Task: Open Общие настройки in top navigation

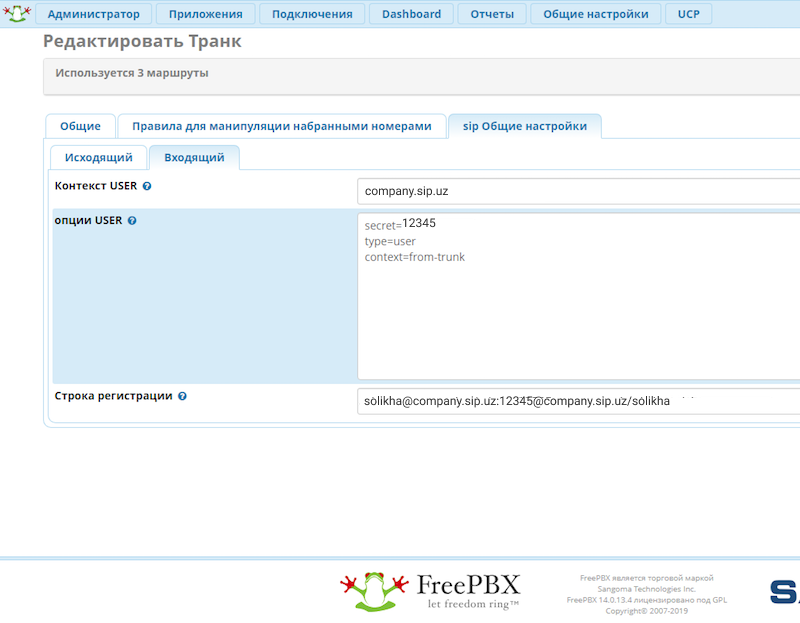Action: pyautogui.click(x=595, y=14)
